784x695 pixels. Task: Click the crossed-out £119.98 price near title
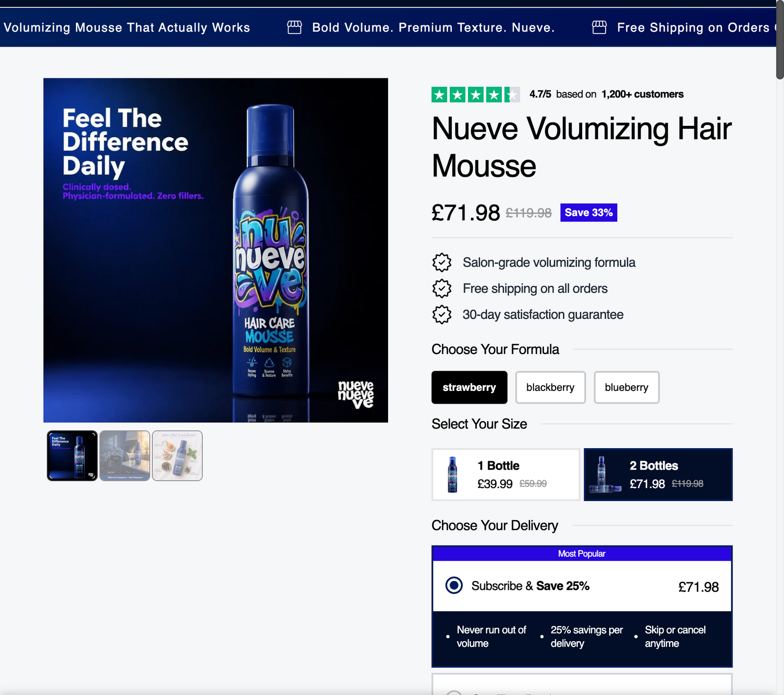(x=529, y=213)
